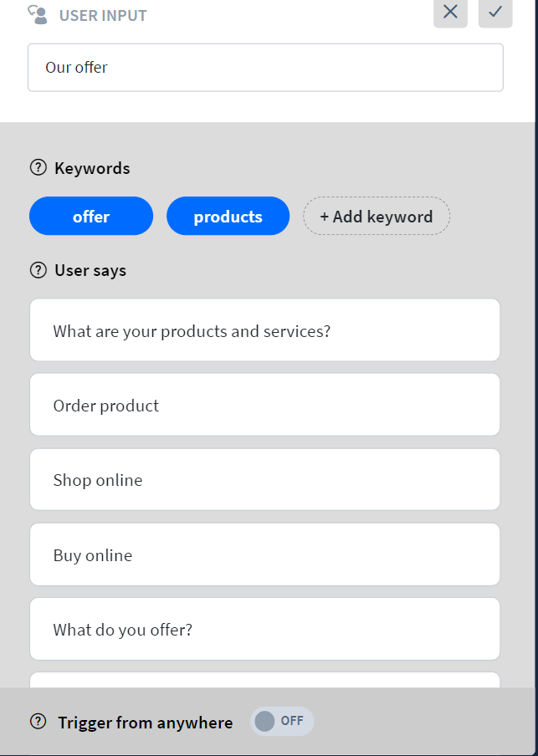
Task: Discard changes with the X icon
Action: tap(450, 13)
